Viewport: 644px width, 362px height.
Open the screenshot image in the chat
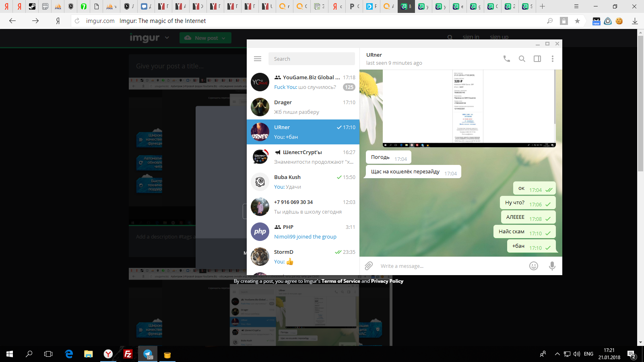(x=469, y=108)
